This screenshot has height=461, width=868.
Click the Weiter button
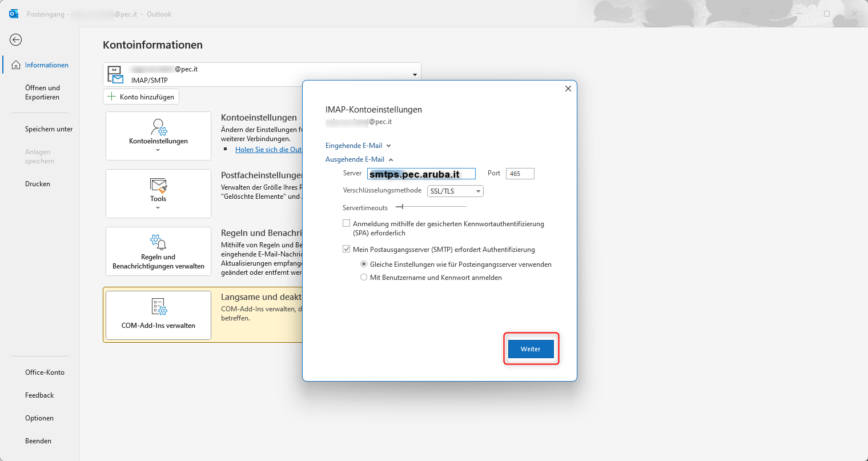(531, 348)
